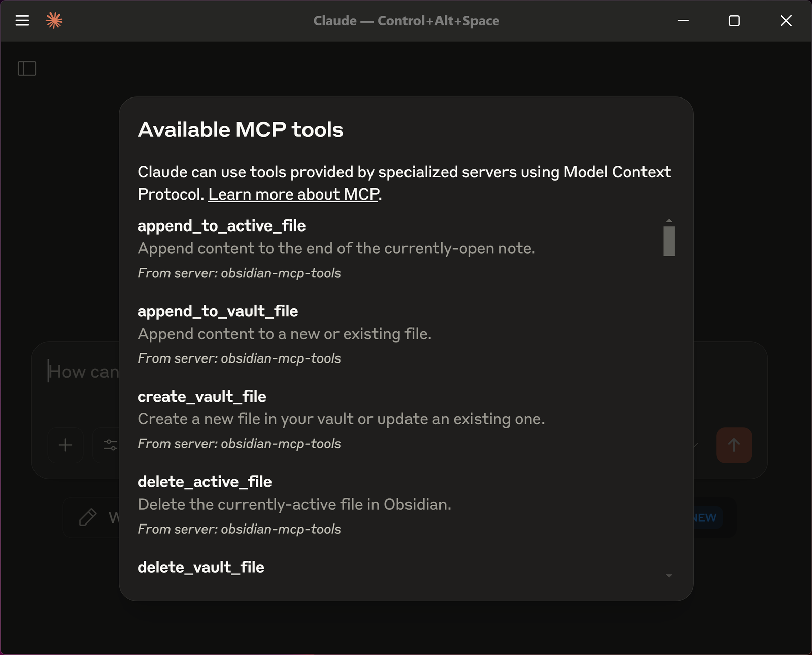Click the NEW badge behind the dialog
812x655 pixels.
click(x=707, y=518)
